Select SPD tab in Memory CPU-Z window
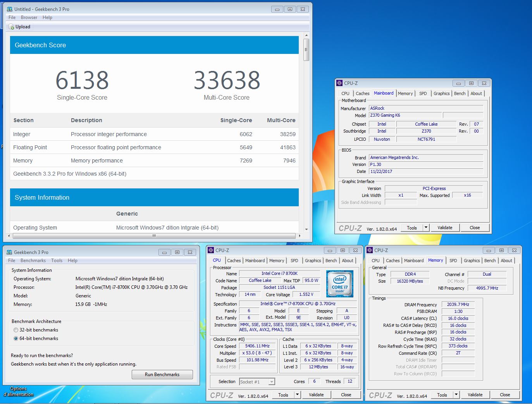Viewport: 532px width, 404px height. pyautogui.click(x=453, y=261)
